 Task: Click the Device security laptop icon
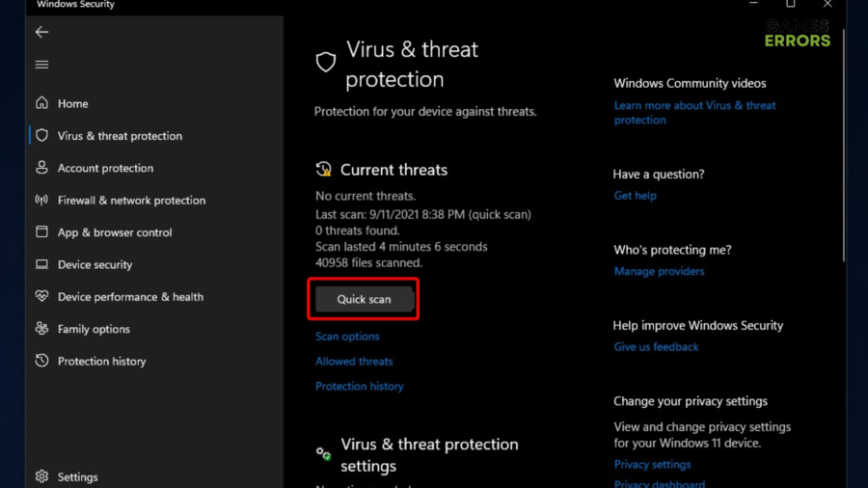tap(41, 264)
